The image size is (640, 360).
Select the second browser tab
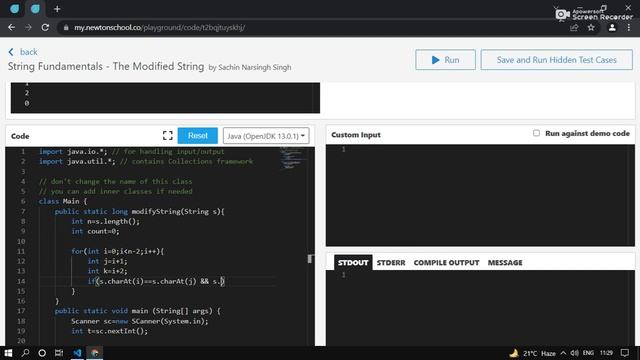35,9
